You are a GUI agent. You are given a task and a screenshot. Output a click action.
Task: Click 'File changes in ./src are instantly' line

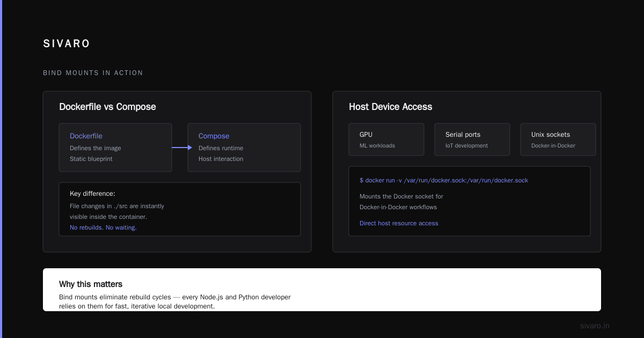pos(117,206)
